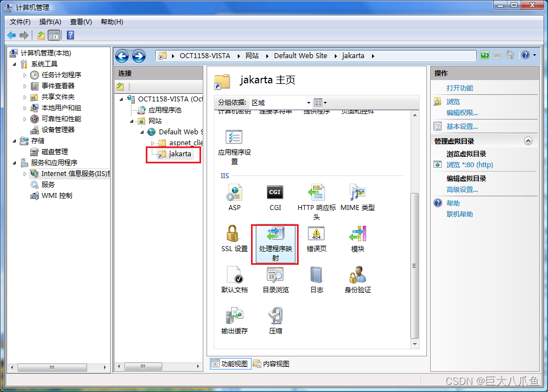Viewport: 548px width, 392px height.
Task: Click the connections pane folder icon
Action: pos(120,87)
